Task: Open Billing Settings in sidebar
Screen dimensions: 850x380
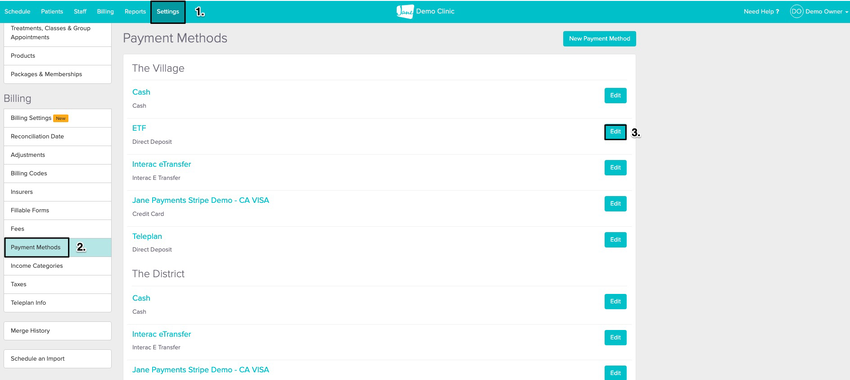Action: tap(57, 118)
